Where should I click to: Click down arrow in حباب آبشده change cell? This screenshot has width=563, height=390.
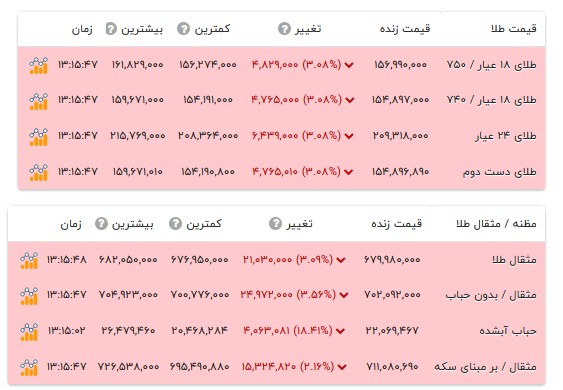340,331
